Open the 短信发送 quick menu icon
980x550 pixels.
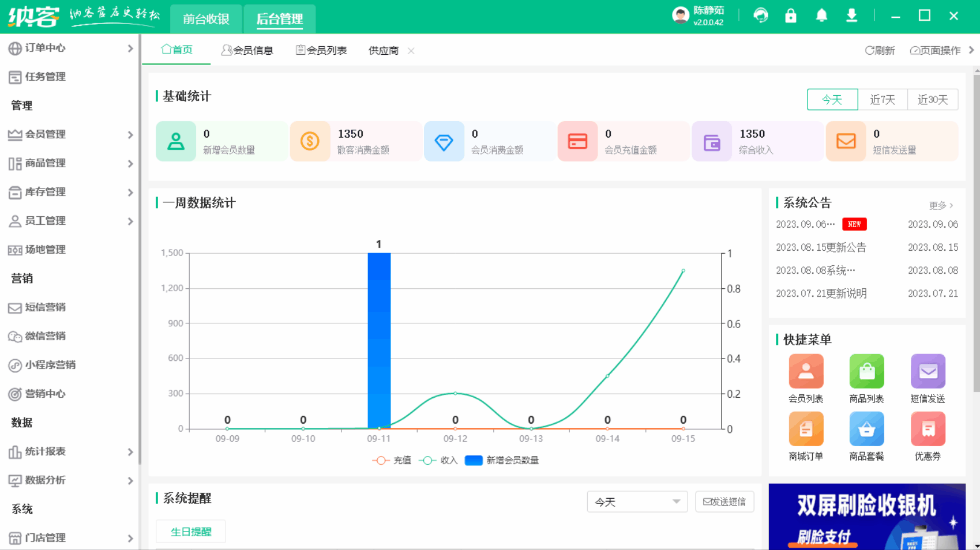(x=928, y=371)
